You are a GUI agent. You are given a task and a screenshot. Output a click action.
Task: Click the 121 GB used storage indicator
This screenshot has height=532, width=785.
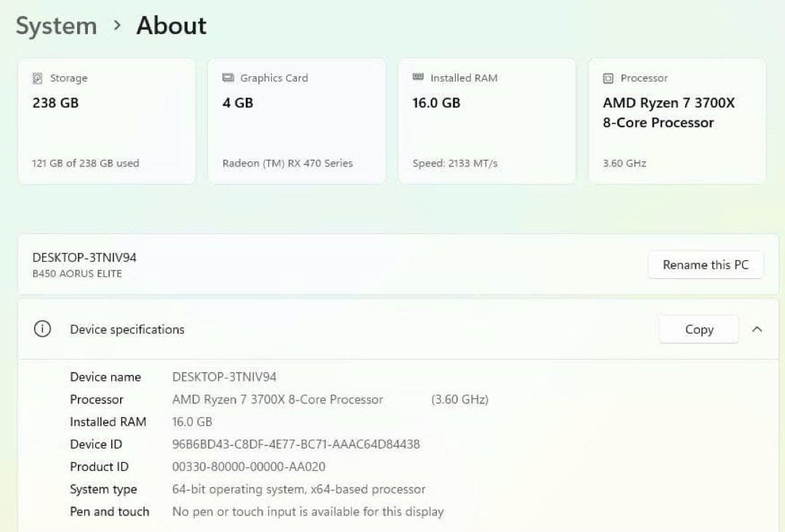coord(86,163)
